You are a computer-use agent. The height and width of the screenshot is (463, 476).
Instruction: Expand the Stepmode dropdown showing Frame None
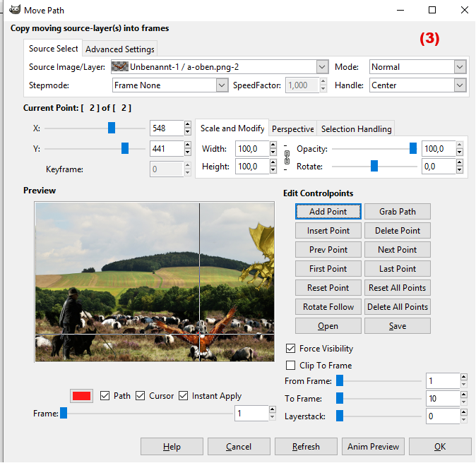tap(170, 85)
